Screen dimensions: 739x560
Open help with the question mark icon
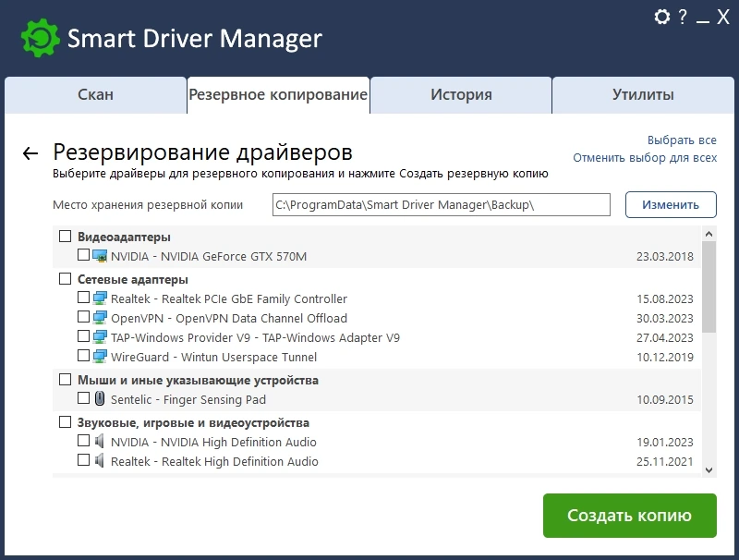tap(683, 18)
